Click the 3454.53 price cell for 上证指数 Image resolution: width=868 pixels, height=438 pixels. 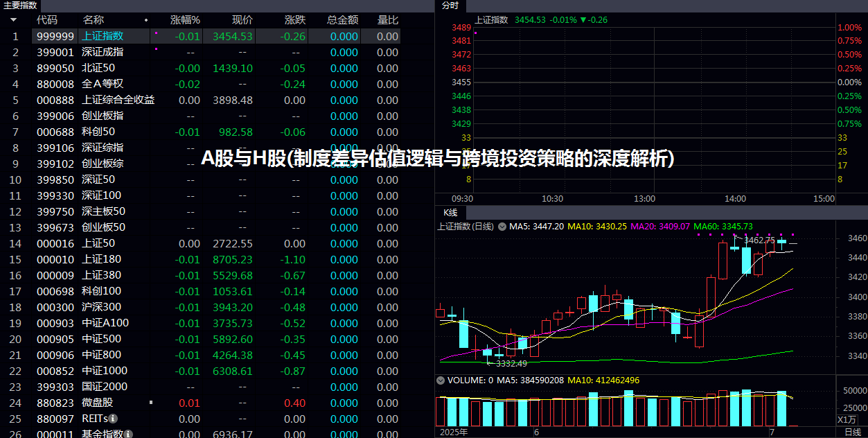[x=233, y=36]
